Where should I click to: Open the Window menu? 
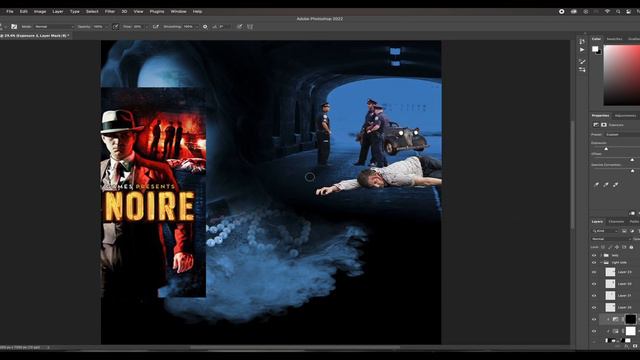178,11
